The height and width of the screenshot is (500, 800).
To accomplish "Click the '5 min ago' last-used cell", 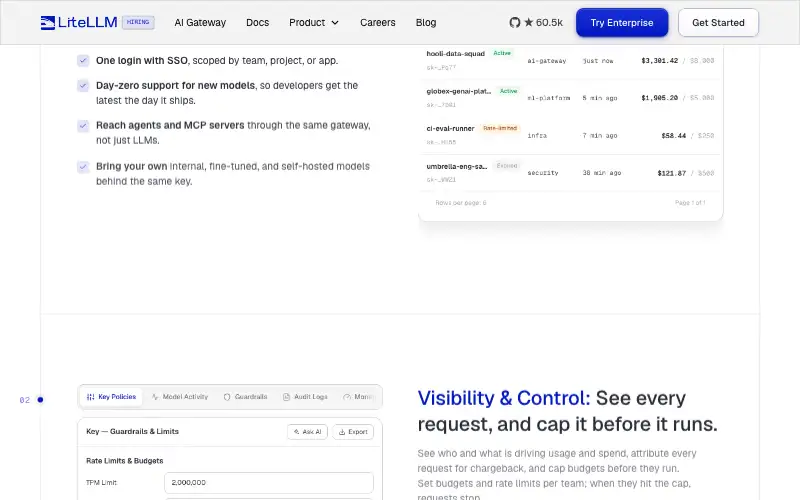I will (x=600, y=98).
